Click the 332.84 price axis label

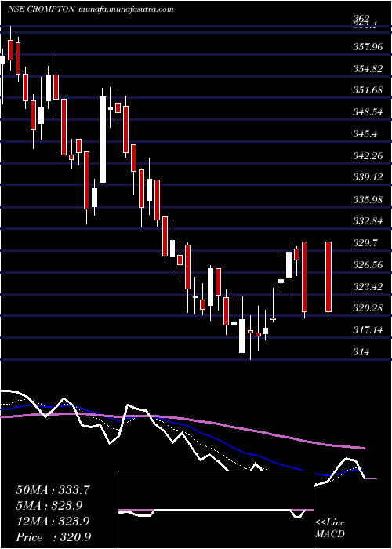pos(368,221)
